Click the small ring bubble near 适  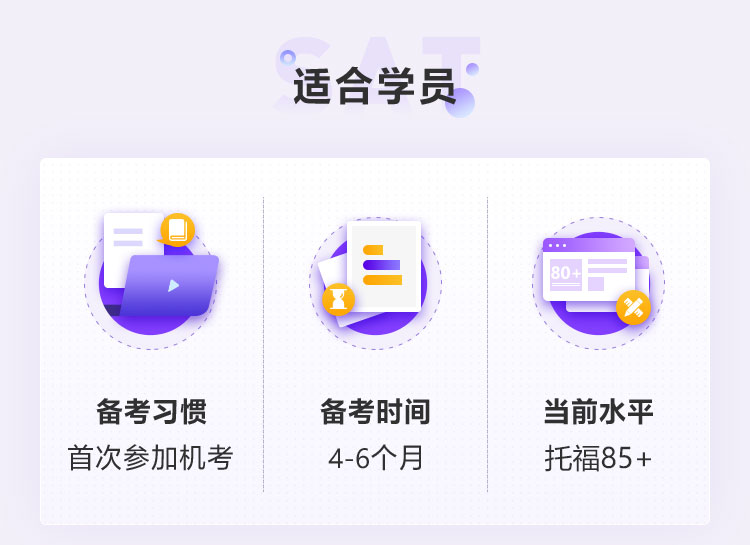287,58
